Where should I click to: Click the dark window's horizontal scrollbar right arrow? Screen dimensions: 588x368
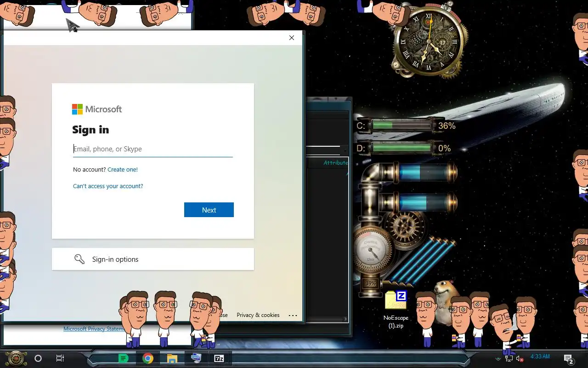tap(345, 319)
